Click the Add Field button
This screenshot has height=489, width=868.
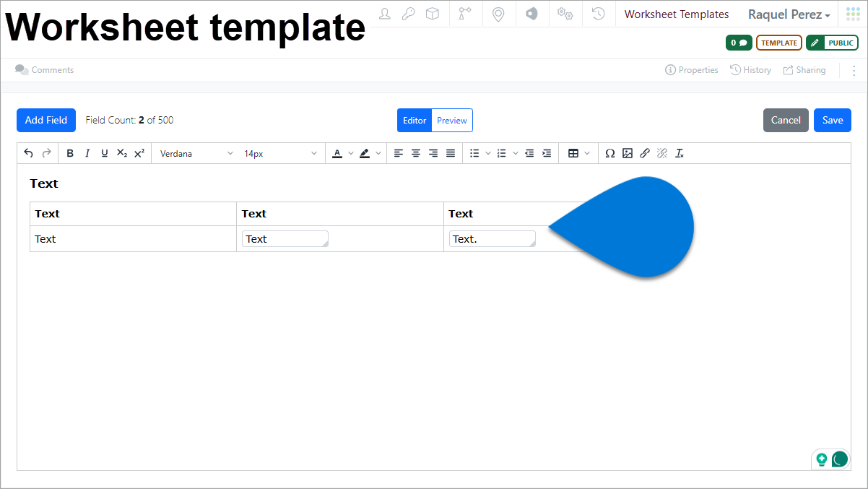(x=46, y=120)
